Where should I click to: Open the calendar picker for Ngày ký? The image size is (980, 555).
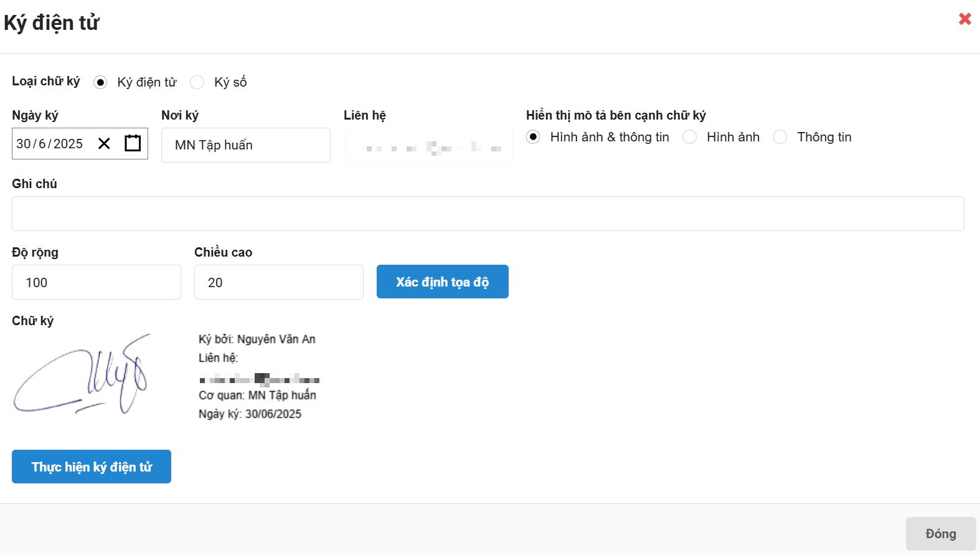tap(133, 143)
